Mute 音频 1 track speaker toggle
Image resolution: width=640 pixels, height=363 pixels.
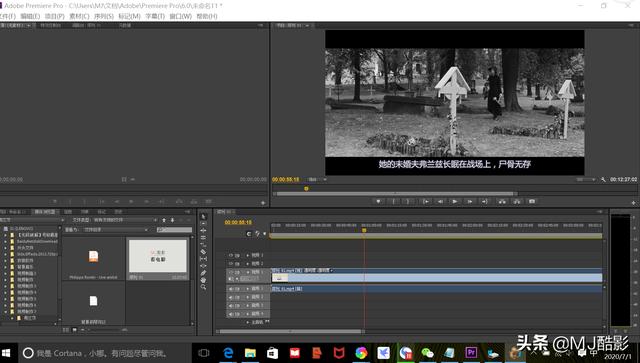pos(231,289)
